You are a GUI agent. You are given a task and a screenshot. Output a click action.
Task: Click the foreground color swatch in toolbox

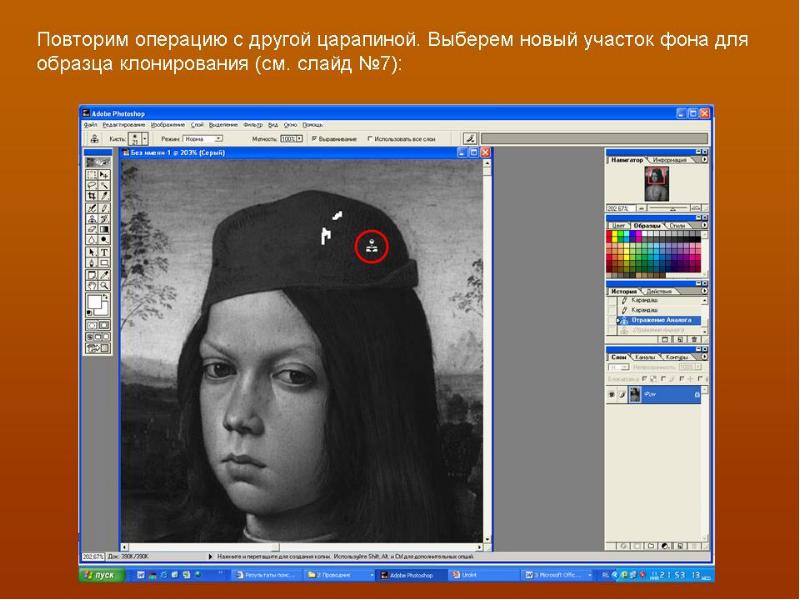click(x=94, y=301)
